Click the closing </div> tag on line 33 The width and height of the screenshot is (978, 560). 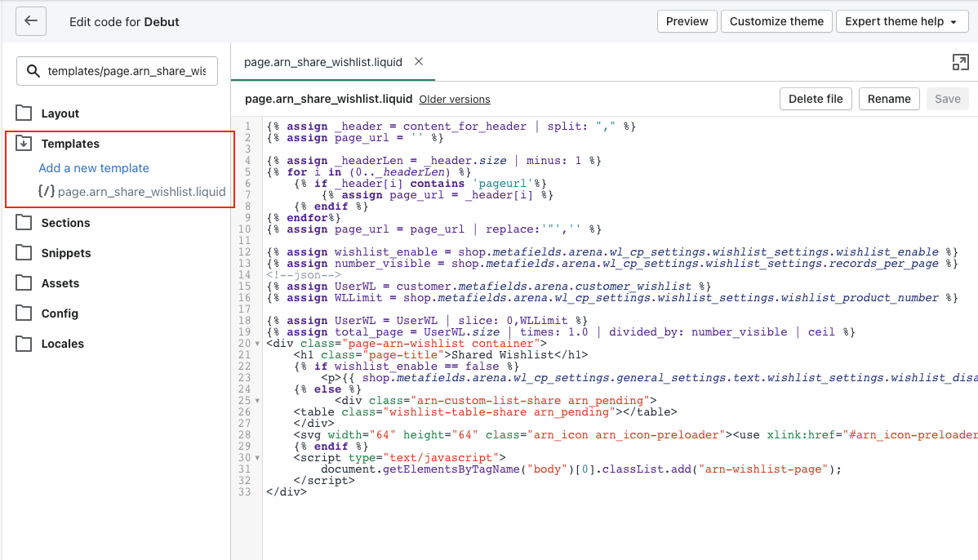(x=287, y=492)
